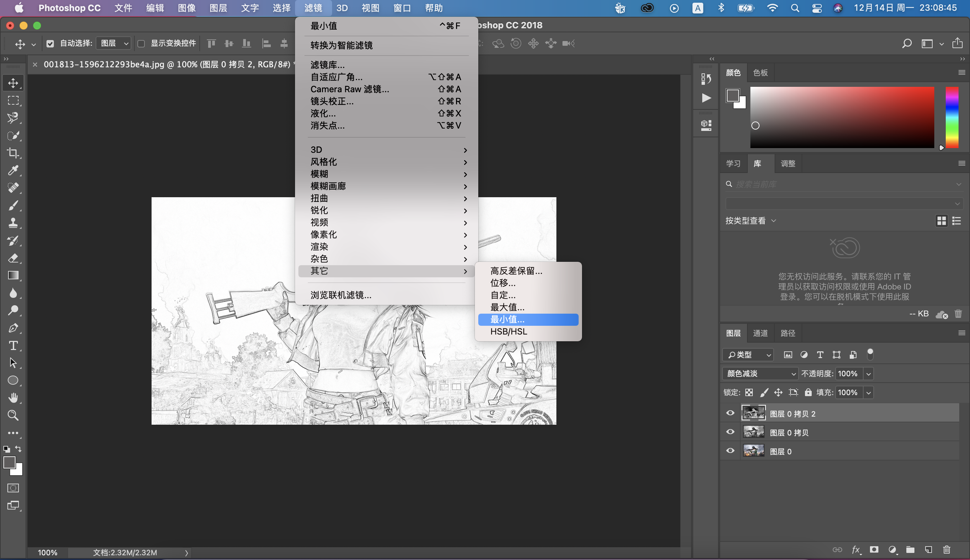Image resolution: width=970 pixels, height=560 pixels.
Task: Click inside the color picker gradient field
Action: click(842, 117)
